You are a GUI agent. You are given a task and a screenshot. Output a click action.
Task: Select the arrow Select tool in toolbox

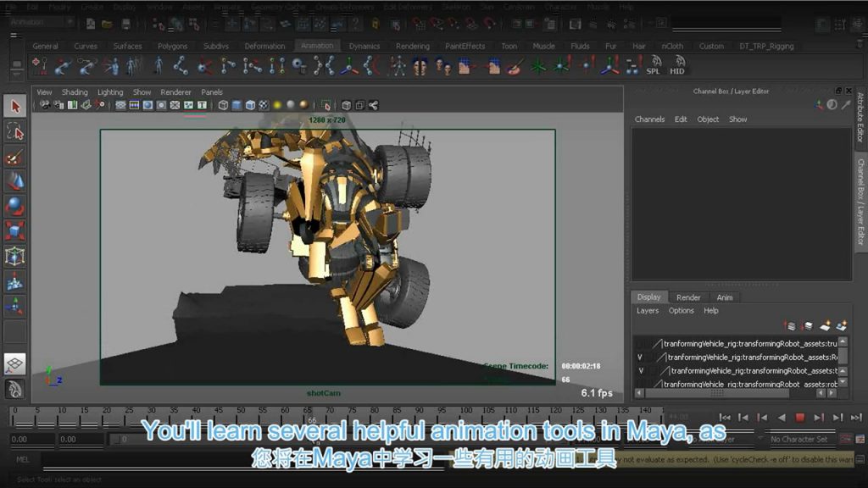pos(15,106)
